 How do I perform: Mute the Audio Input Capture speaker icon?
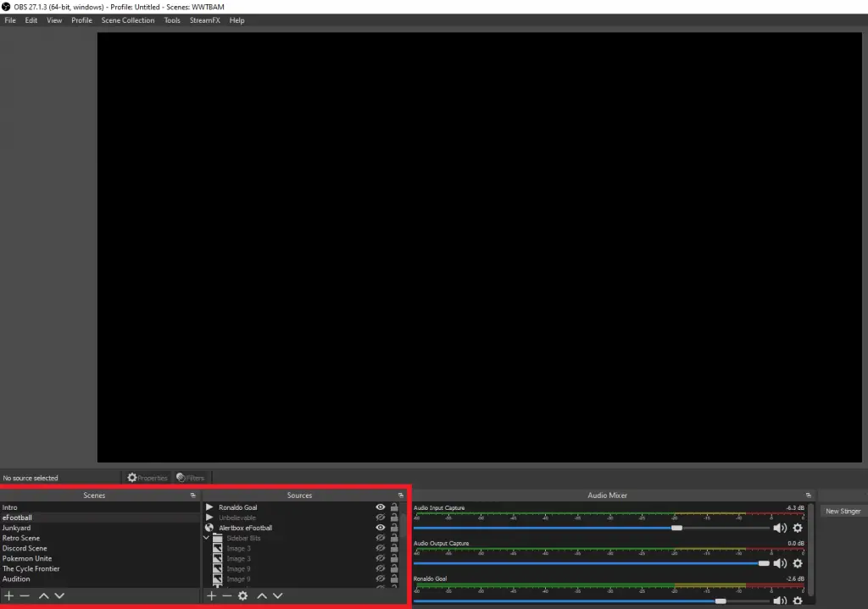780,529
